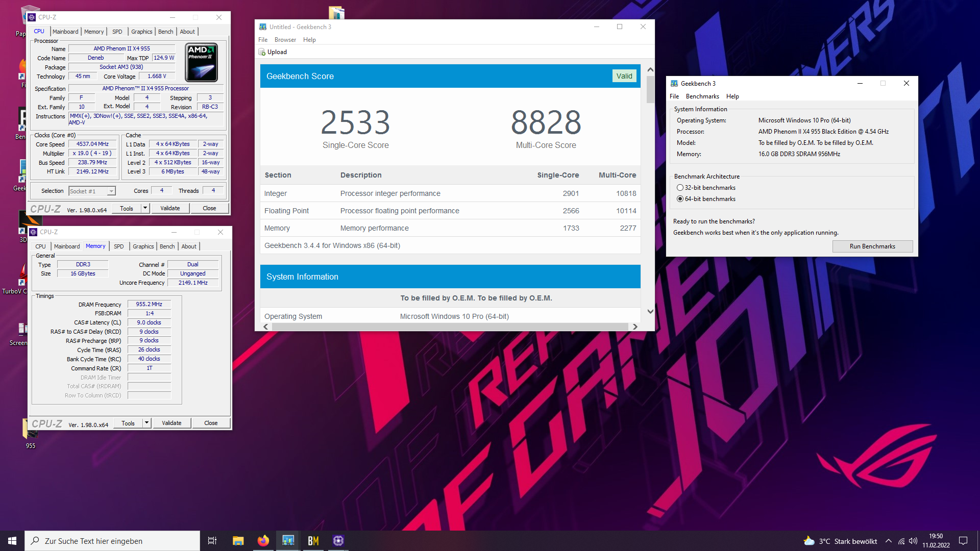Expand Tools dropdown arrow in Memory CPU-Z

146,423
